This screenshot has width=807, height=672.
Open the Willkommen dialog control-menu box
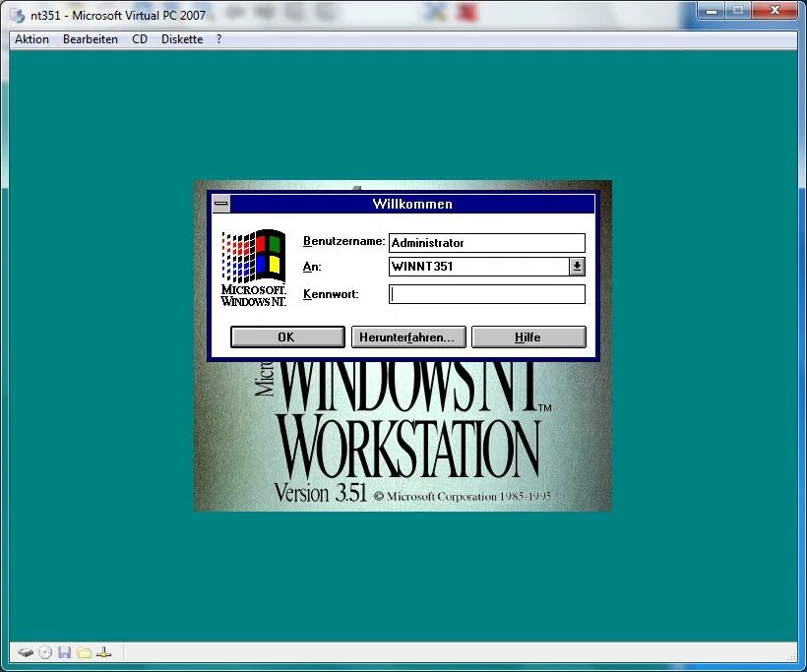[x=219, y=204]
